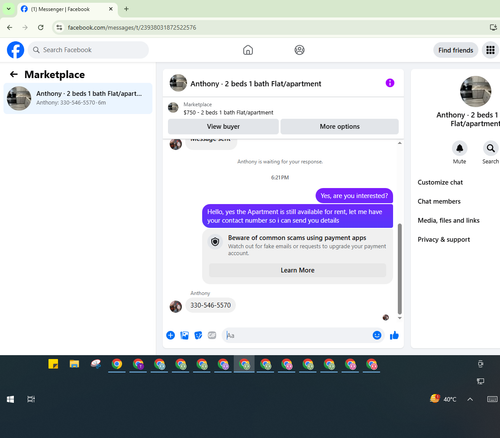This screenshot has height=438, width=500.
Task: Open the Windows Start menu
Action: (10, 399)
